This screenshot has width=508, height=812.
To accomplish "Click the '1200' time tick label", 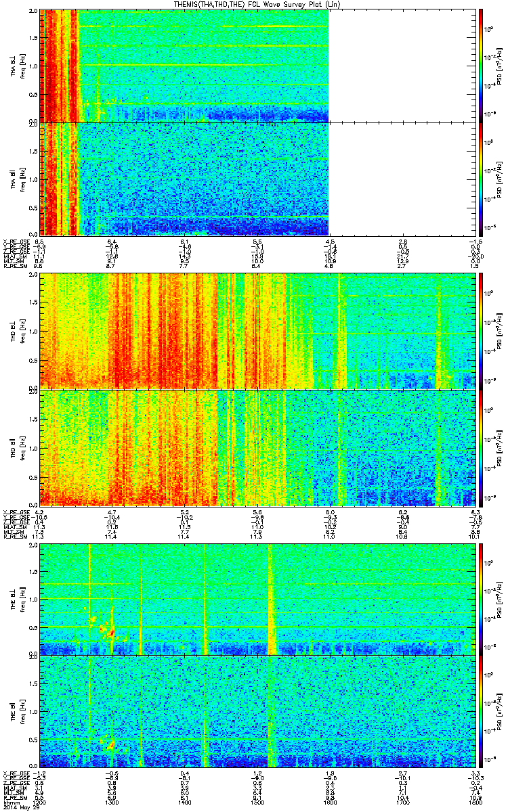I will pos(40,801).
